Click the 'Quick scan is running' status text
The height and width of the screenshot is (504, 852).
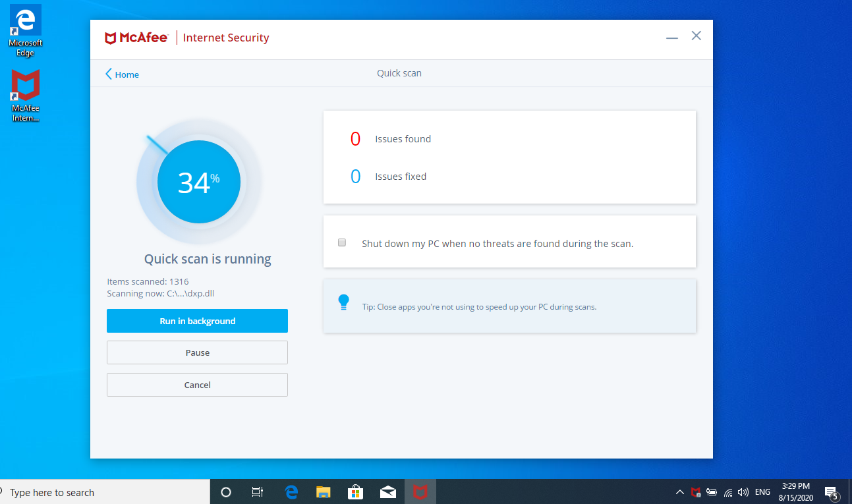(208, 259)
